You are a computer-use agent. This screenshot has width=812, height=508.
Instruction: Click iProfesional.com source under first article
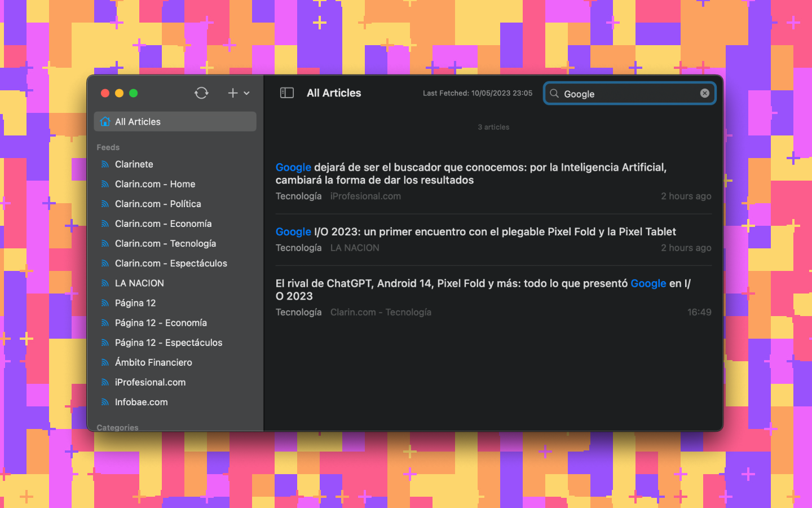click(365, 196)
